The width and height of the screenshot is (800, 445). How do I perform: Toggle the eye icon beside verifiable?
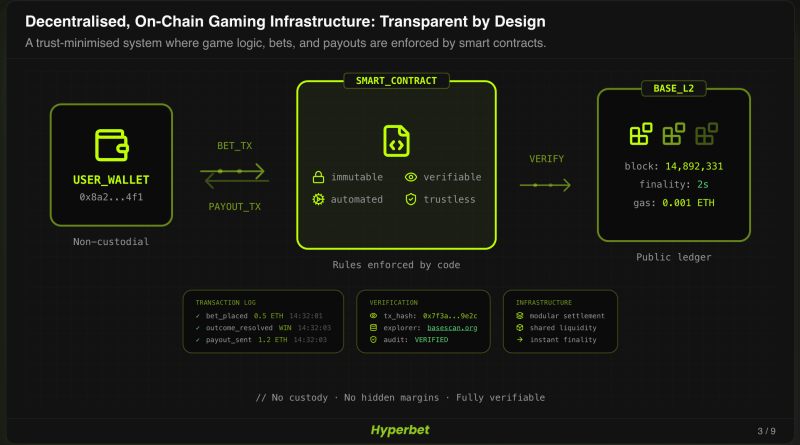point(410,177)
